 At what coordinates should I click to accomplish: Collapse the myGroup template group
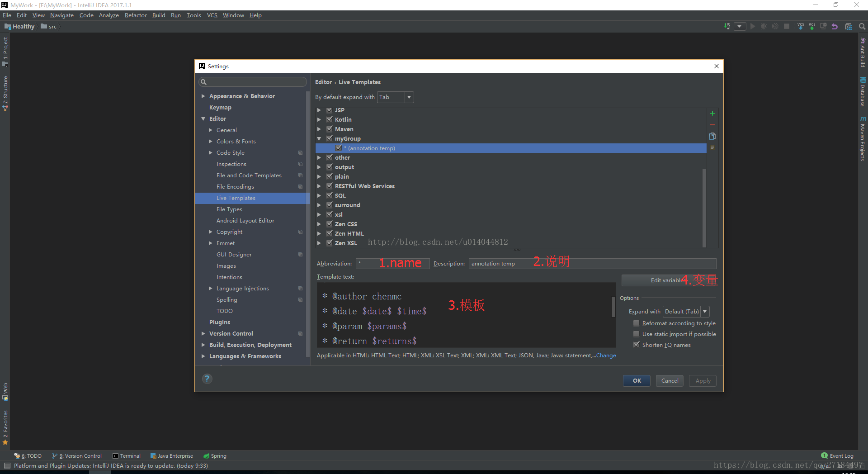pos(319,139)
